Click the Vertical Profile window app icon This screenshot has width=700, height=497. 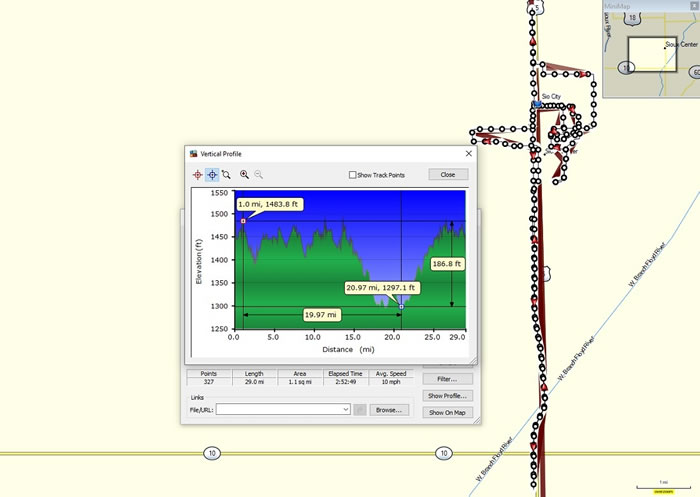(x=193, y=154)
